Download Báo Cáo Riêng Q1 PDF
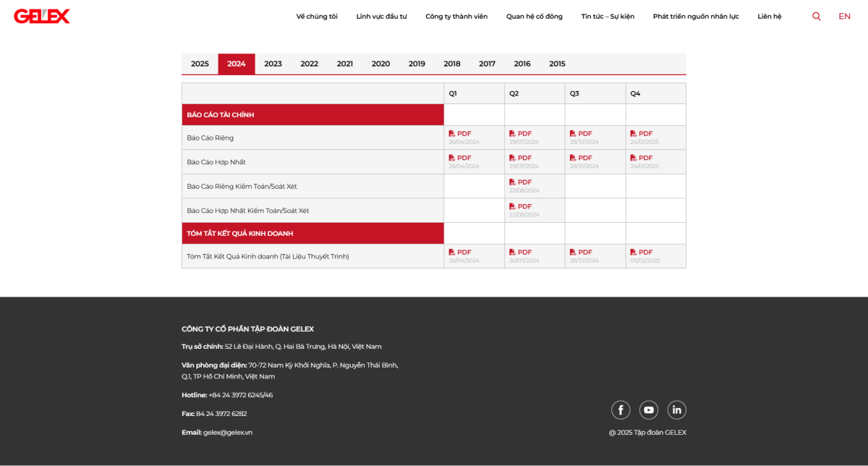This screenshot has width=868, height=466. (x=460, y=134)
